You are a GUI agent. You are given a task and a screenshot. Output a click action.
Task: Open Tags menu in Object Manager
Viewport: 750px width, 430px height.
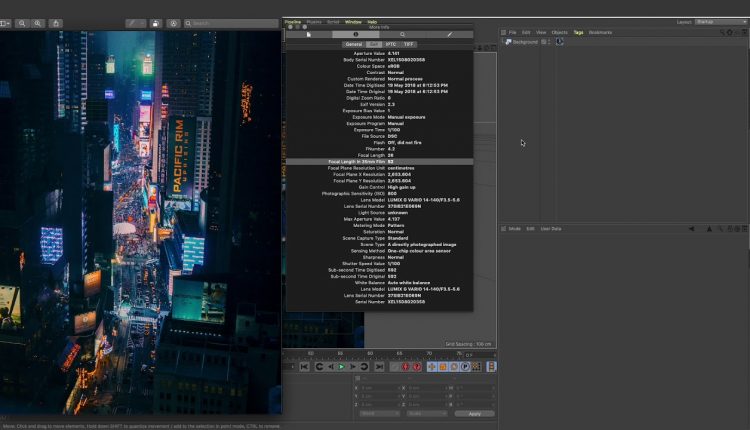pyautogui.click(x=578, y=33)
